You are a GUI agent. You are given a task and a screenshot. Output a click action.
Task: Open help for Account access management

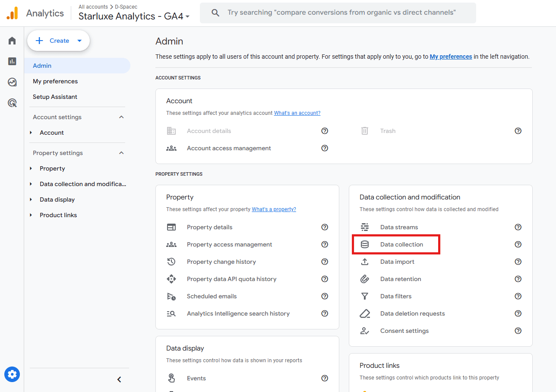(x=325, y=148)
